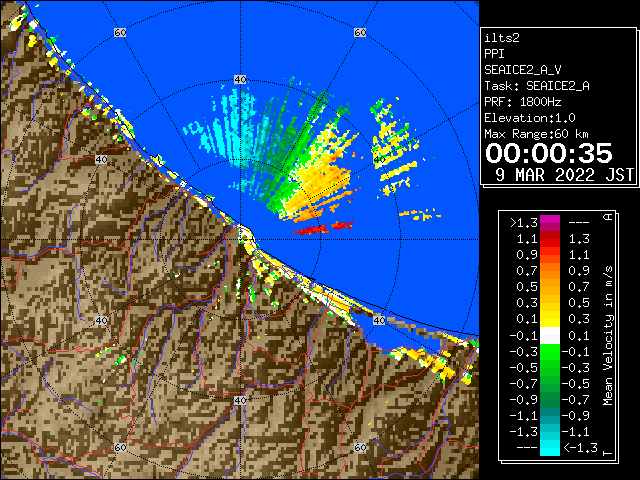
Task: Click the >1.3 legend label
Action: (x=524, y=223)
